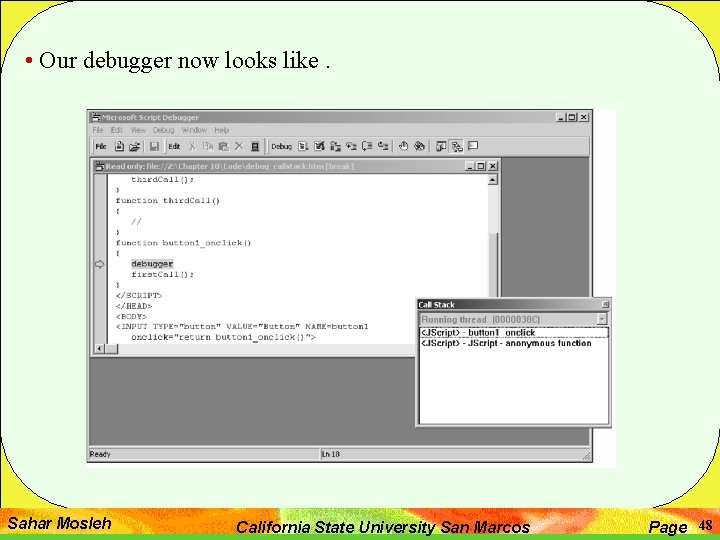This screenshot has height=540, width=720.
Task: Select the JScript anonymous function entry
Action: tap(514, 343)
